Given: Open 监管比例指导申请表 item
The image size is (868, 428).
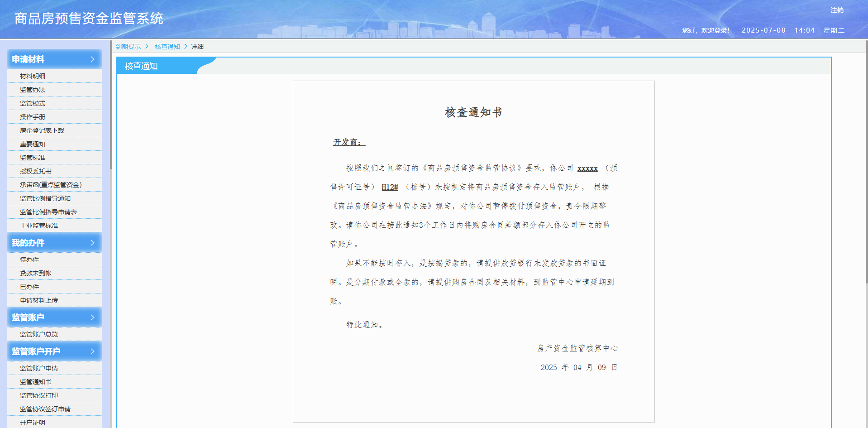Looking at the screenshot, I should tap(48, 212).
